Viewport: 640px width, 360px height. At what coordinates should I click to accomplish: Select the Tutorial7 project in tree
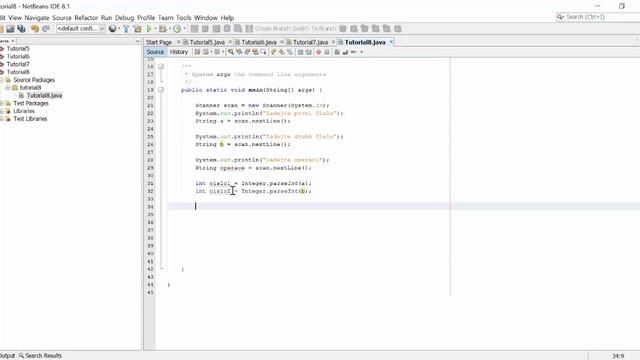[x=18, y=64]
